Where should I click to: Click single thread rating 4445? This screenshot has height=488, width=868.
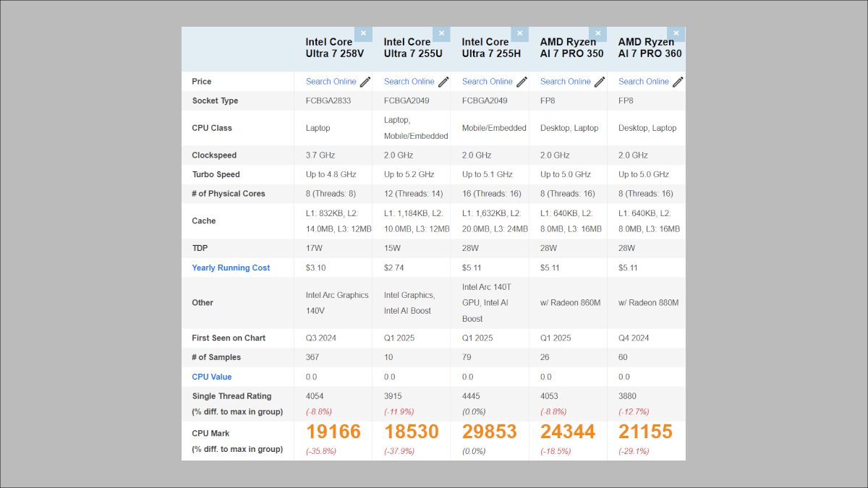471,396
